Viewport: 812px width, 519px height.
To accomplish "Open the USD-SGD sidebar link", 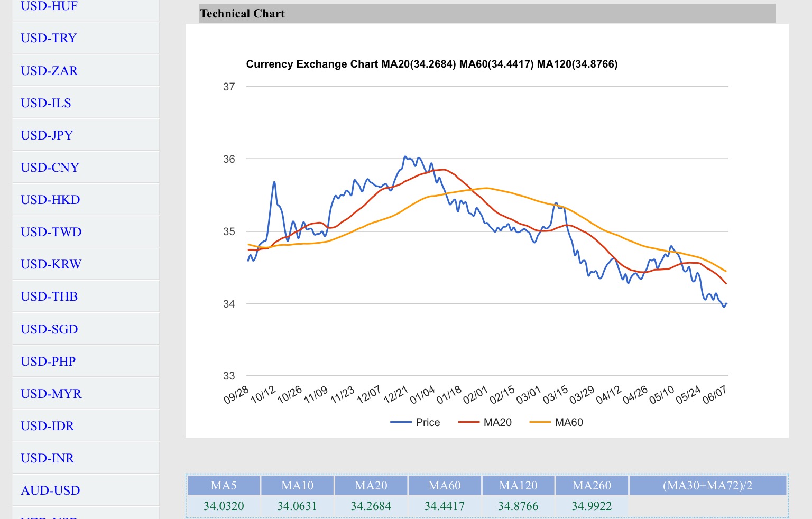I will click(x=49, y=329).
